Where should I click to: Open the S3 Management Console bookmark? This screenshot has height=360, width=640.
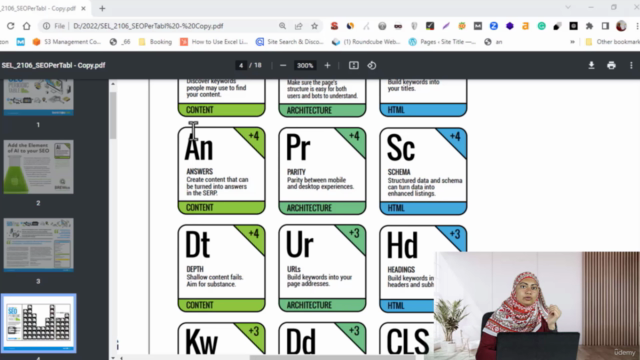point(67,42)
